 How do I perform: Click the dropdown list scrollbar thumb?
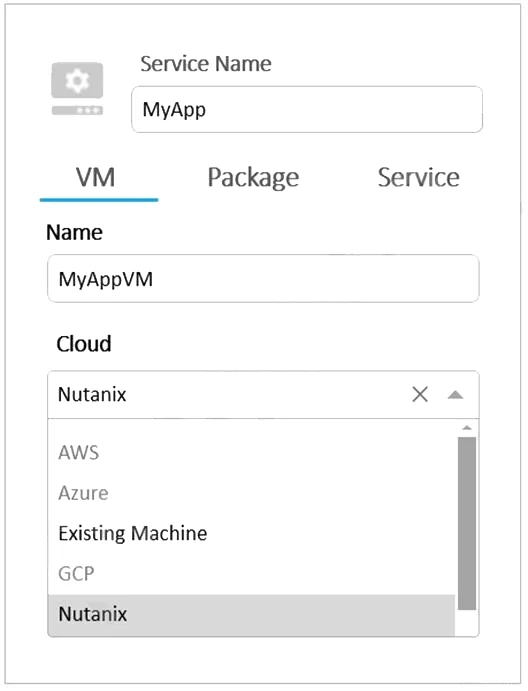tap(467, 524)
